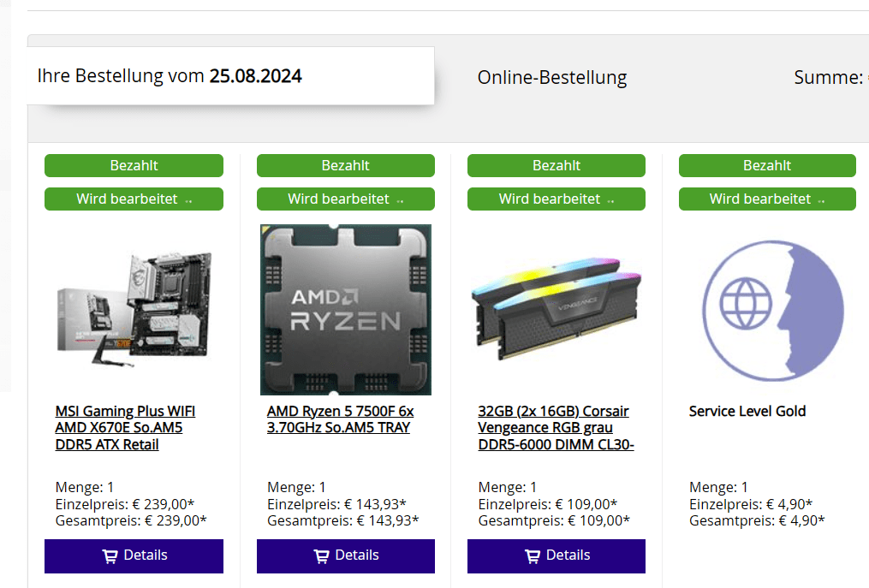
Task: Click the Summe: label
Action: tap(828, 78)
